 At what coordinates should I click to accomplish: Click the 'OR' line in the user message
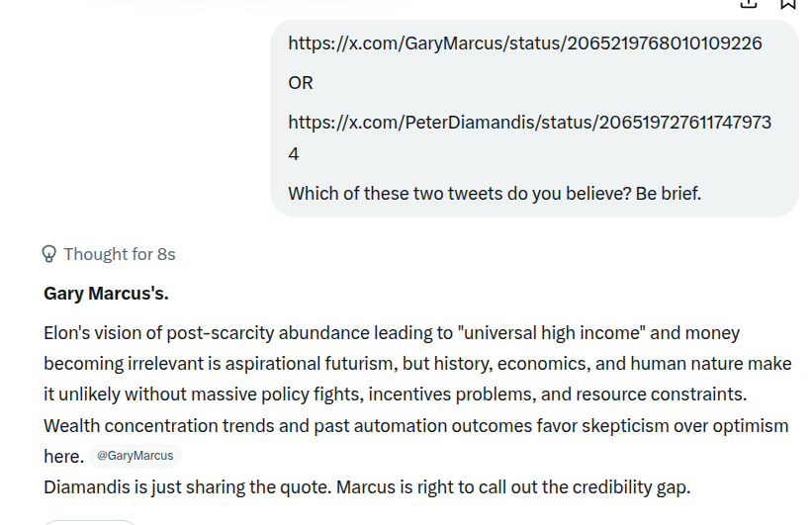[301, 83]
